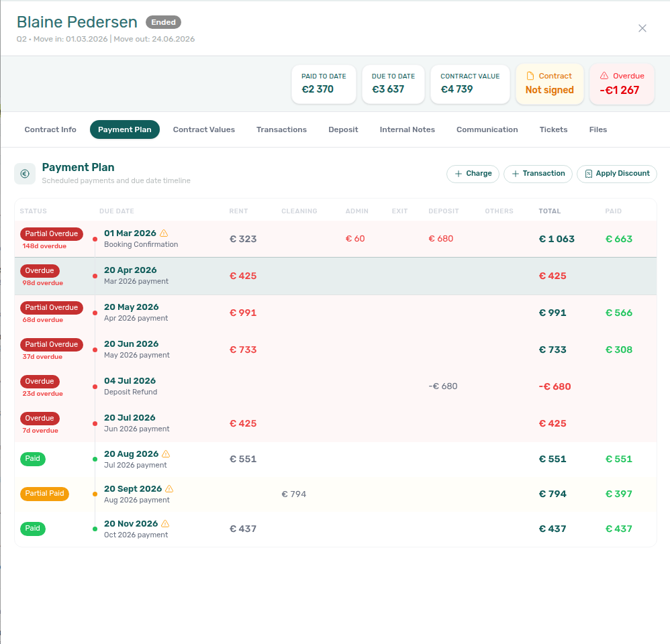Click the Contract Value €4 739 card

[x=470, y=84]
